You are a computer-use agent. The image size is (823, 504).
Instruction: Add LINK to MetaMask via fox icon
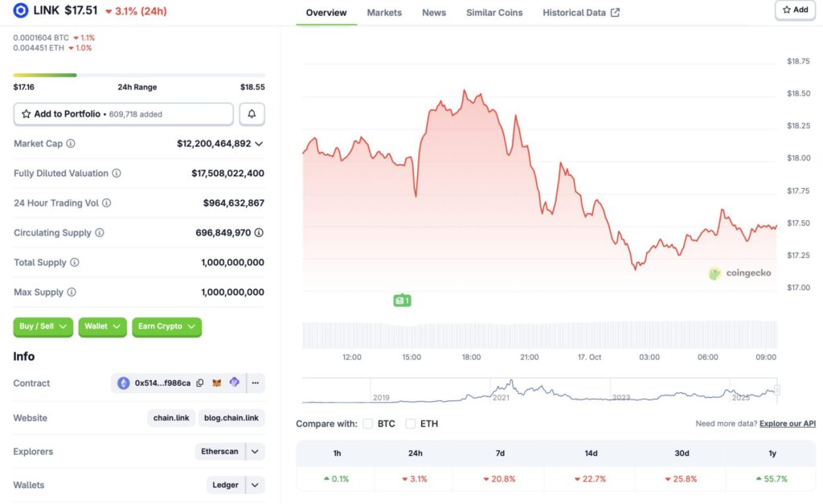tap(217, 383)
